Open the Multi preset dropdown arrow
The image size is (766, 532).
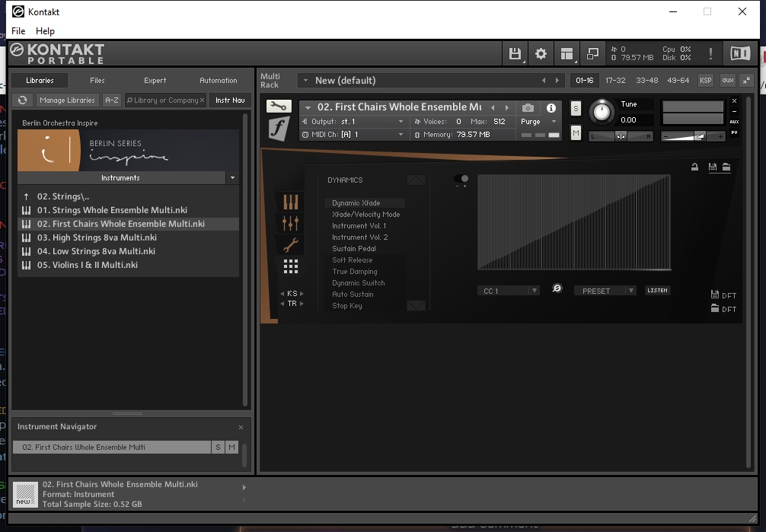(x=305, y=80)
